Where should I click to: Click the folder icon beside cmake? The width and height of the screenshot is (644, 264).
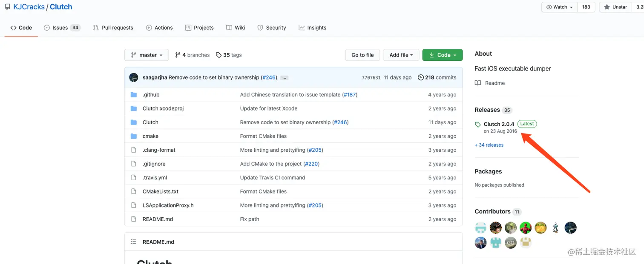[134, 136]
